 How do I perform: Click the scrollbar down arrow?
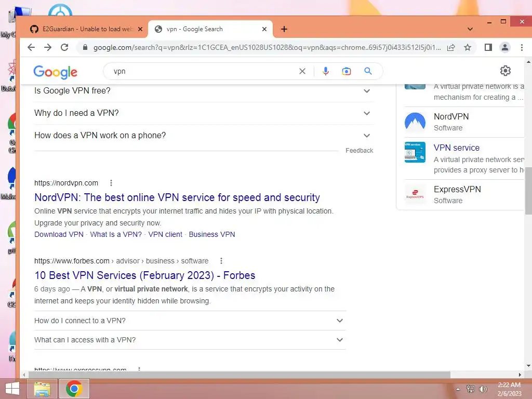(528, 366)
